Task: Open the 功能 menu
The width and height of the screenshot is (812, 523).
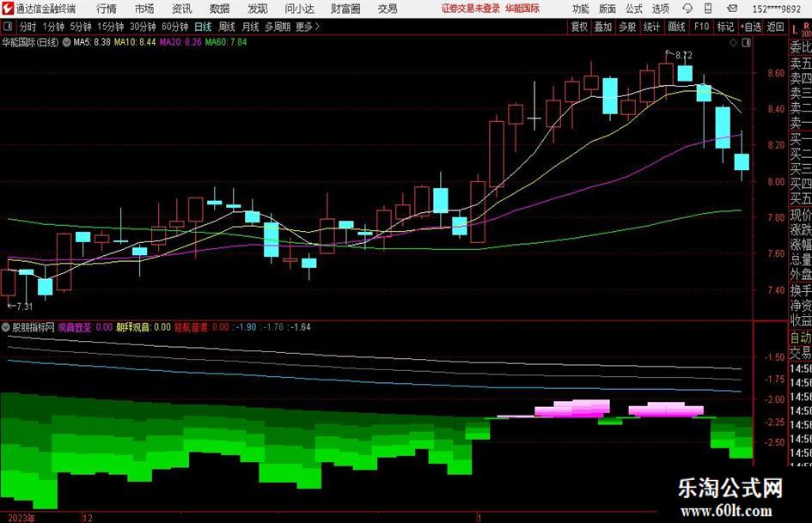Action: (581, 9)
